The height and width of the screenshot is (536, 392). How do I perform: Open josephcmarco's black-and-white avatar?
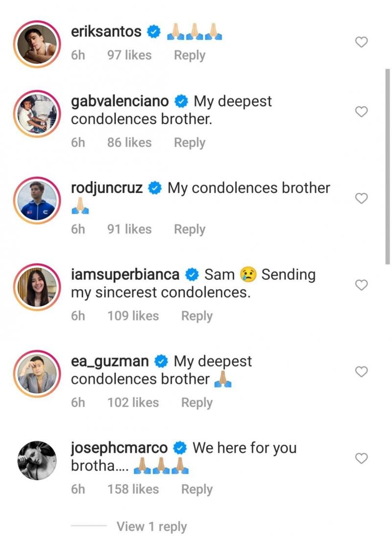click(x=37, y=461)
